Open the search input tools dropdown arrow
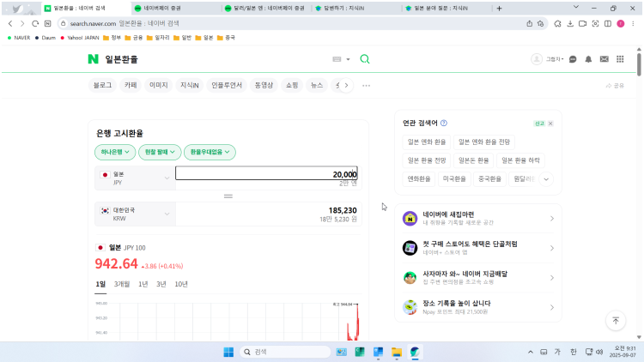Image resolution: width=644 pixels, height=362 pixels. (x=348, y=59)
